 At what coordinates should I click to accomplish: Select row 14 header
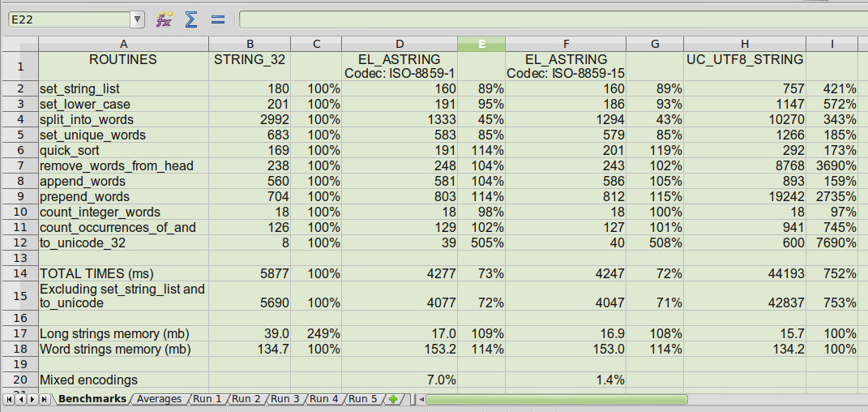click(x=19, y=273)
